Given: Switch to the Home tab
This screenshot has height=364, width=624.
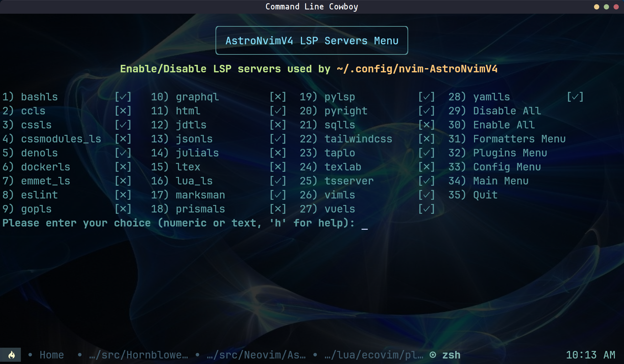Looking at the screenshot, I should coord(52,355).
